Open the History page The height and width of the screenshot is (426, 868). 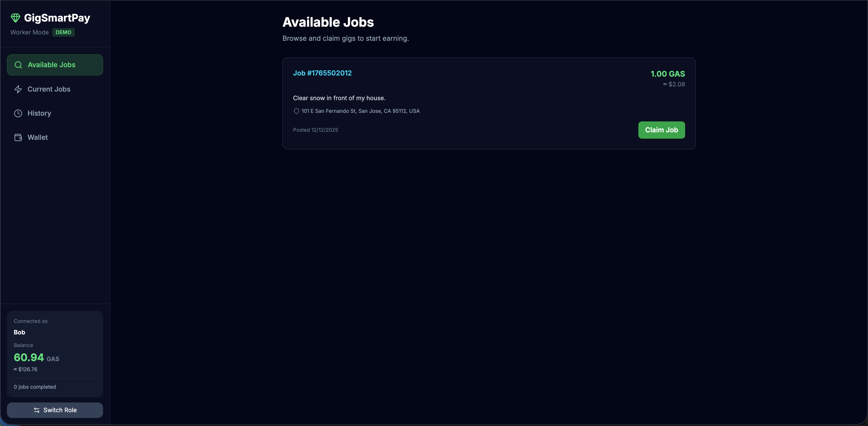(39, 113)
